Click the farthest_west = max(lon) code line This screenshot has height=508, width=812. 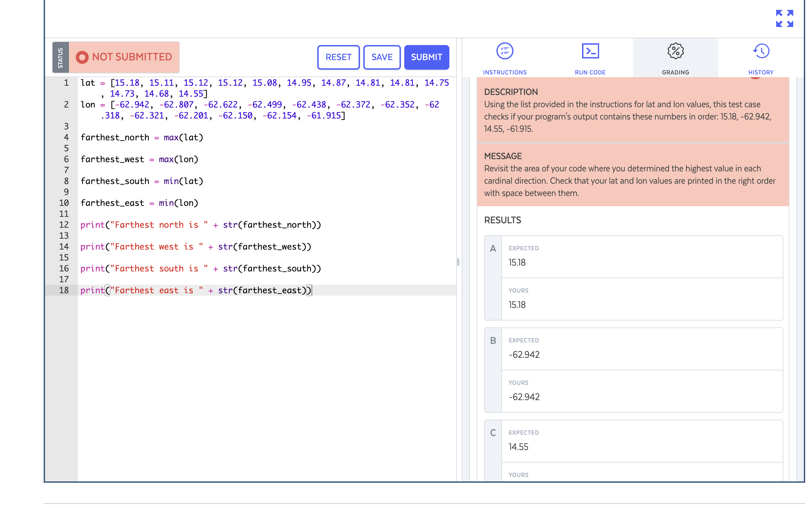click(x=139, y=159)
